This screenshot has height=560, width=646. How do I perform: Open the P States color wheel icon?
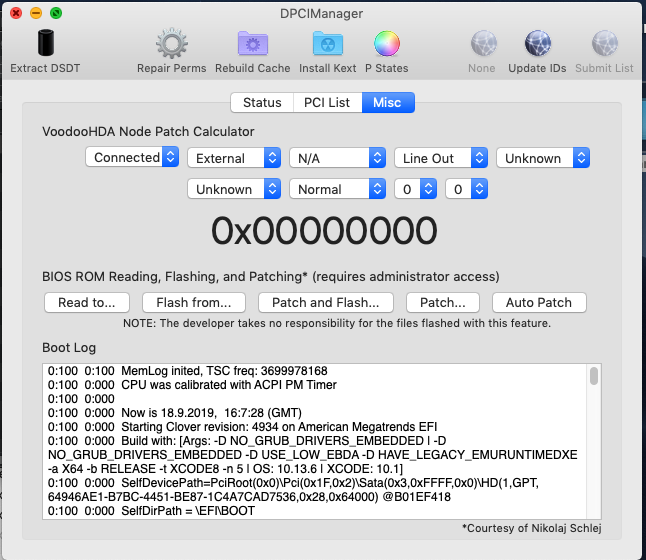386,45
